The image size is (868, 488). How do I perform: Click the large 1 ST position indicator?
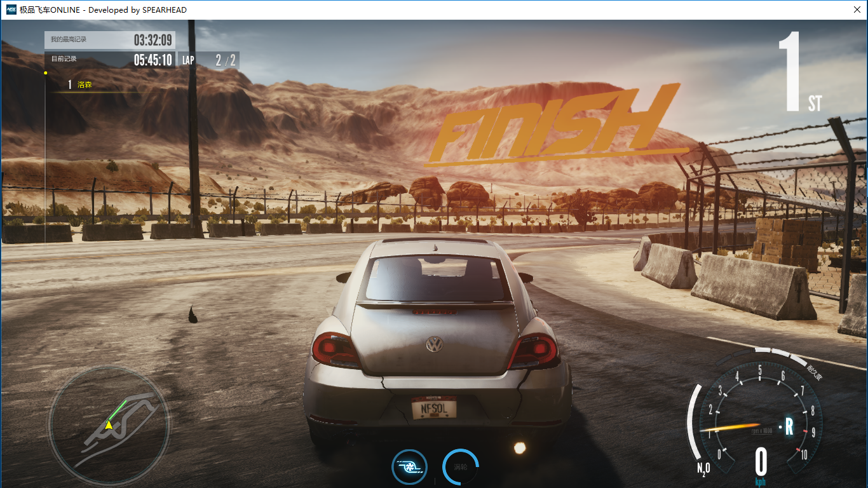pyautogui.click(x=802, y=73)
